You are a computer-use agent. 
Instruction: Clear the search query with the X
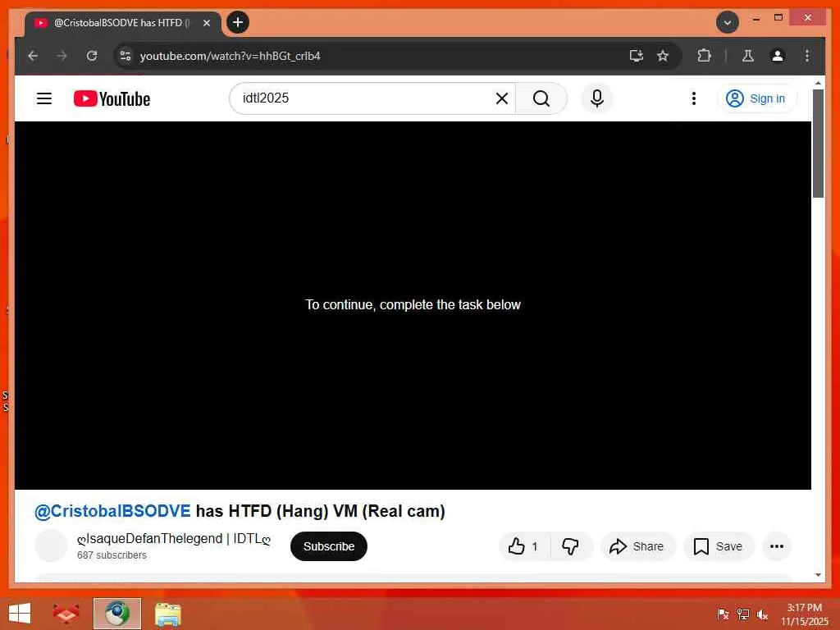(501, 98)
